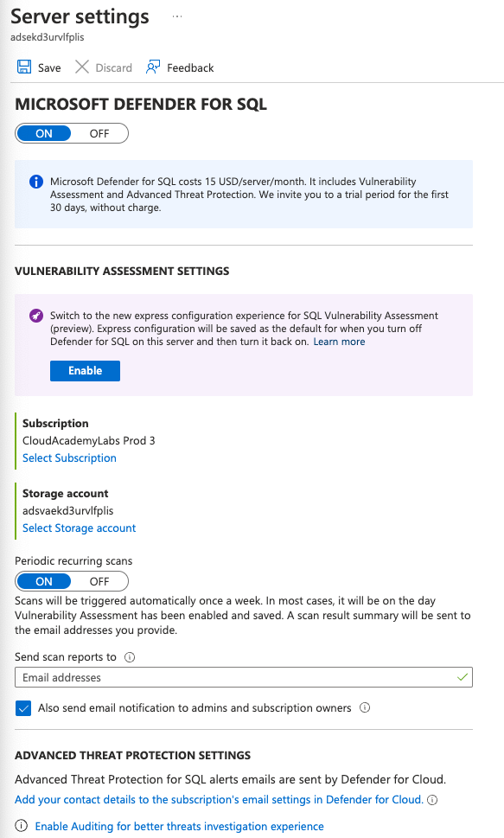
Task: Click the info icon after the contact details link
Action: (431, 799)
